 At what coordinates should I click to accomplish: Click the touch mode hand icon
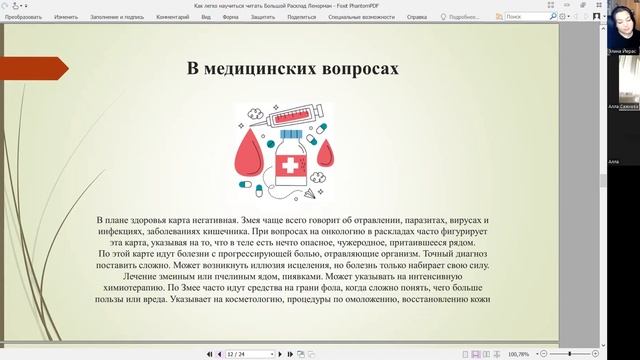tap(16, 6)
